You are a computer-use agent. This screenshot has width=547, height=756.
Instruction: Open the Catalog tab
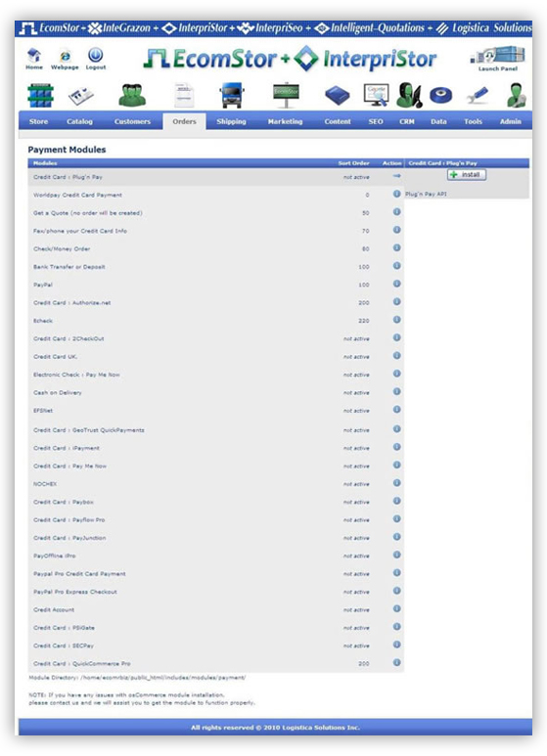tap(79, 121)
